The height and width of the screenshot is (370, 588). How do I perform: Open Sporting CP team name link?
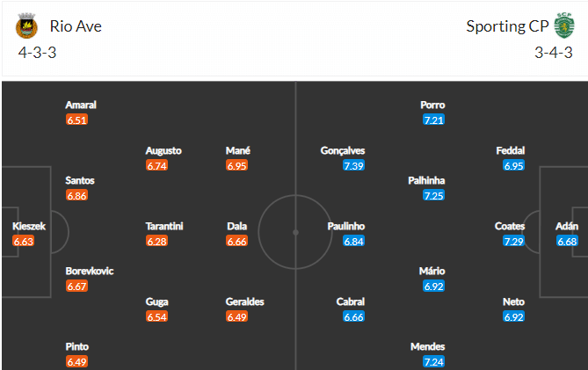[x=507, y=26]
